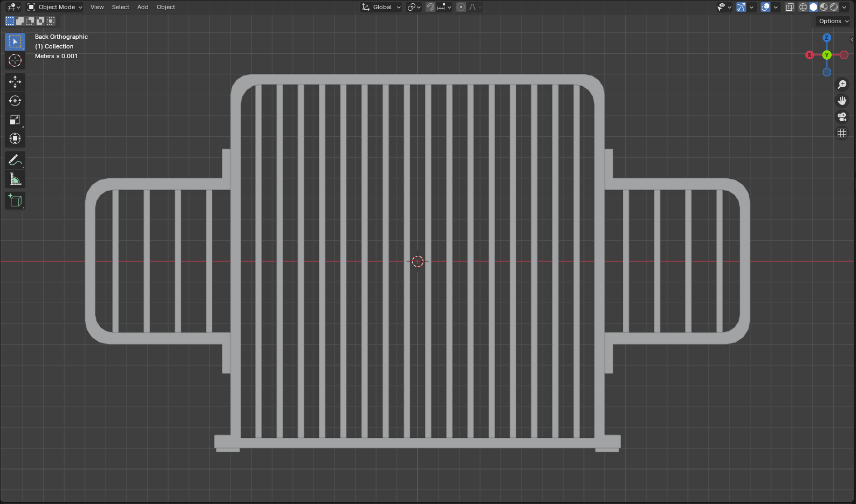Open the Add menu
This screenshot has height=504, width=856.
tap(143, 7)
